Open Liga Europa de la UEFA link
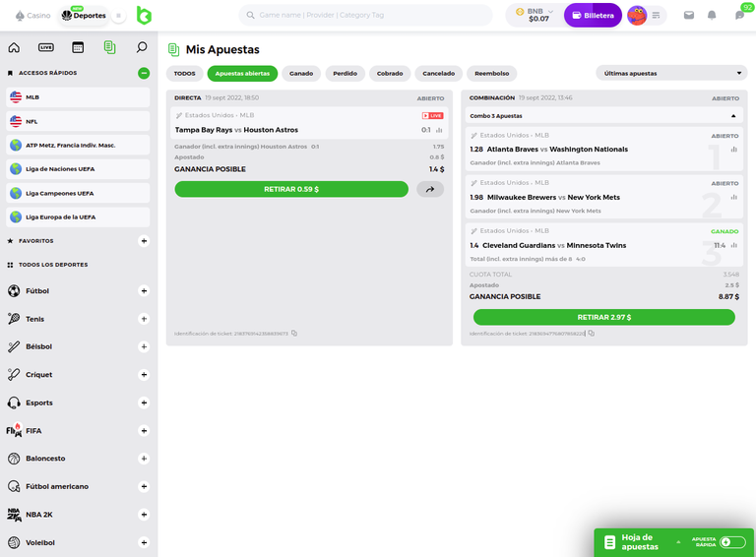Image resolution: width=756 pixels, height=557 pixels. (x=78, y=217)
